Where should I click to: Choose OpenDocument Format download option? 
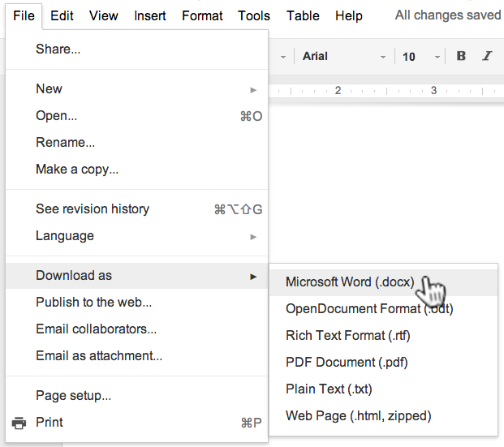pos(368,308)
